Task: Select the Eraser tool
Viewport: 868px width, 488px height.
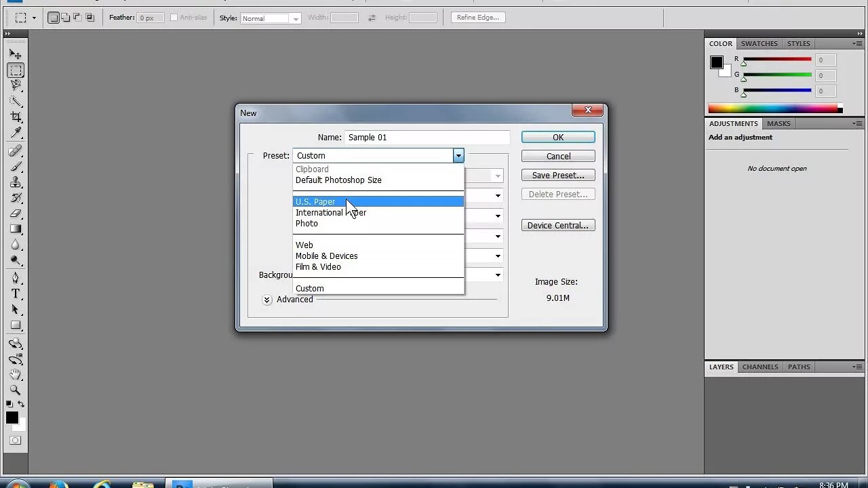Action: [x=16, y=213]
